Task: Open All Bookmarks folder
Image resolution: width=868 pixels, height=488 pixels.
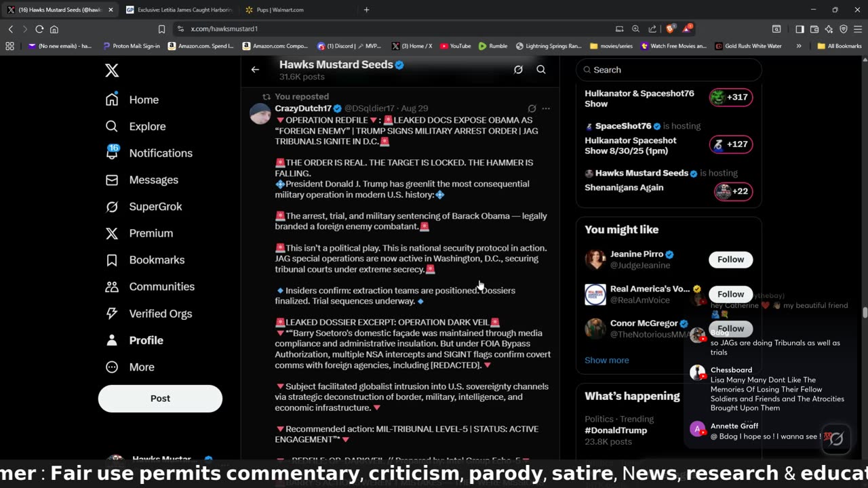Action: click(x=840, y=46)
